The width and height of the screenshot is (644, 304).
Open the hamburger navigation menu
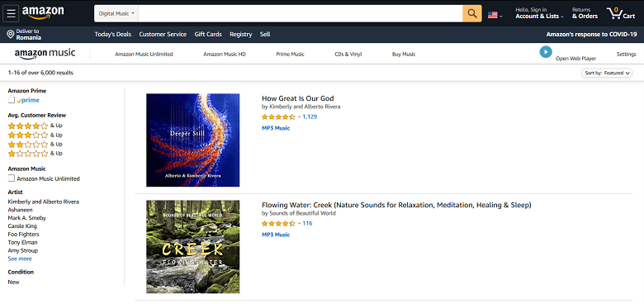coord(11,13)
